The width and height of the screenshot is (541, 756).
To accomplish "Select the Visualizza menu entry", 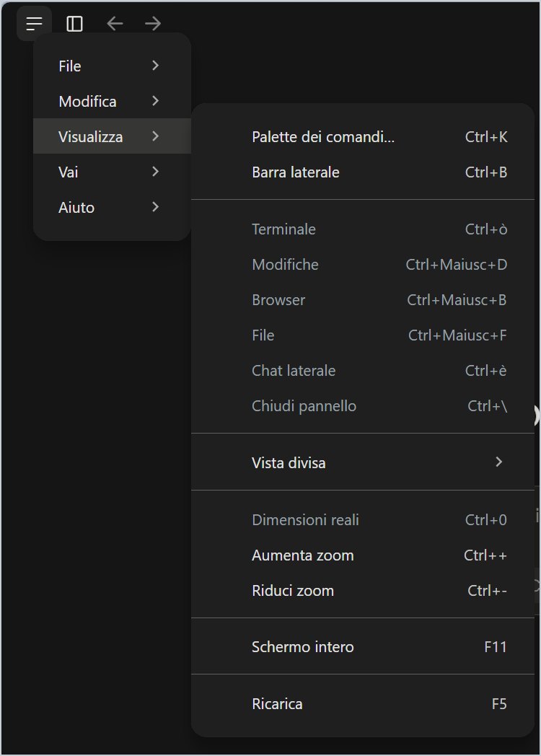I will coord(112,136).
